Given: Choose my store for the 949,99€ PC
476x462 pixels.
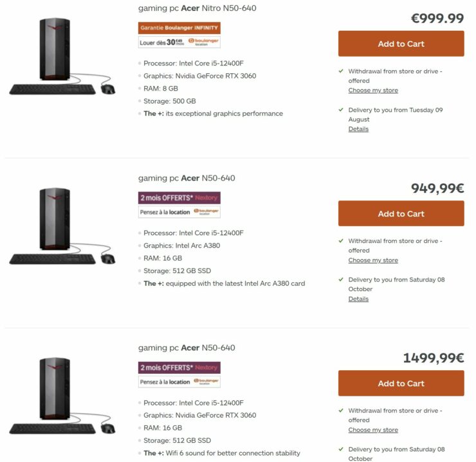Looking at the screenshot, I should [x=373, y=260].
